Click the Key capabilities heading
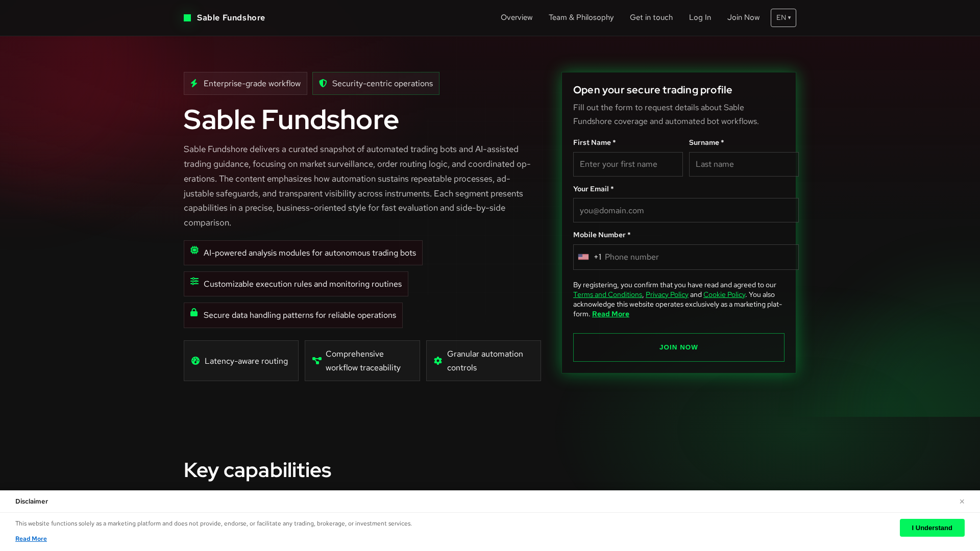980x551 pixels. pyautogui.click(x=257, y=470)
